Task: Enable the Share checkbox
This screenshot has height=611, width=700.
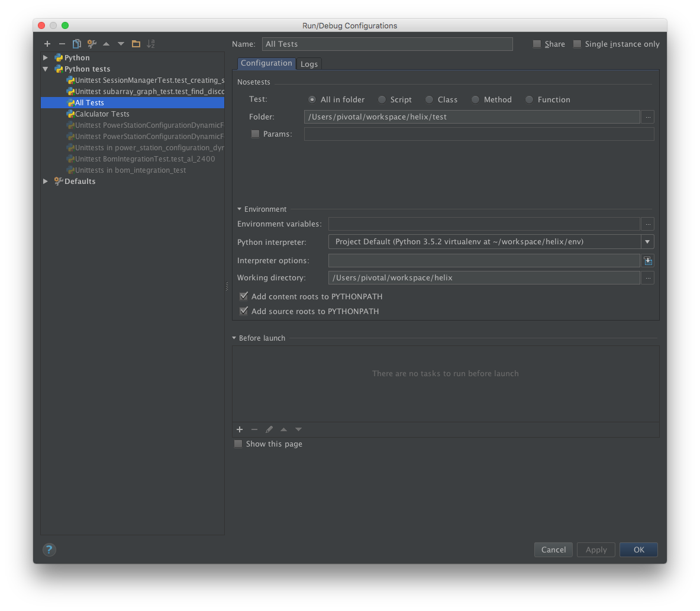Action: pos(537,44)
